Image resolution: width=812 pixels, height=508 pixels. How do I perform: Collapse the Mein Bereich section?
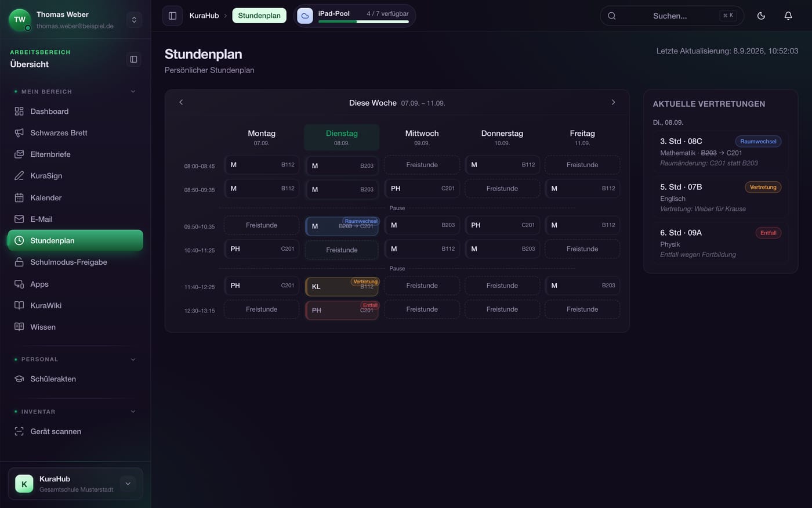pos(133,92)
